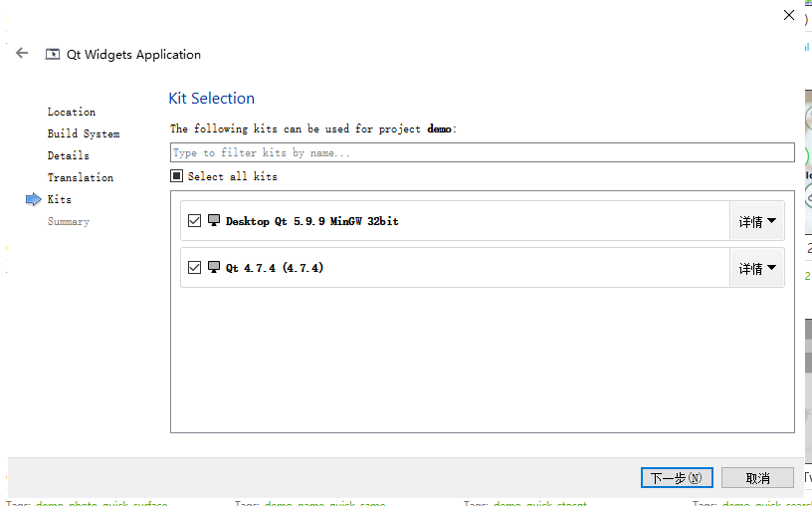Click the Qt Widgets Application title text

coord(133,55)
